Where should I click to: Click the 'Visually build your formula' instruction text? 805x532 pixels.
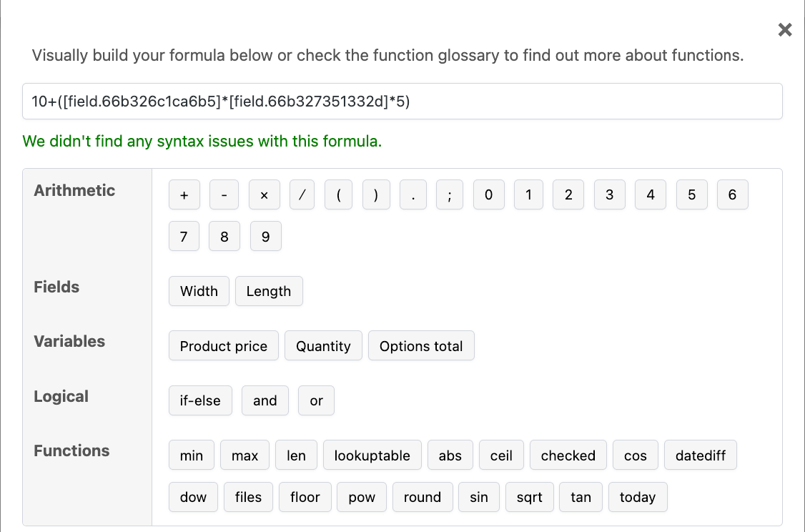pyautogui.click(x=387, y=56)
